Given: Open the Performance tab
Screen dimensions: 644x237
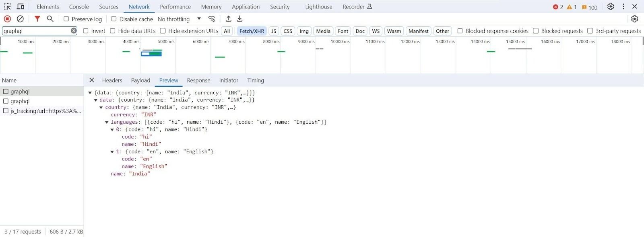Looking at the screenshot, I should coord(175,7).
